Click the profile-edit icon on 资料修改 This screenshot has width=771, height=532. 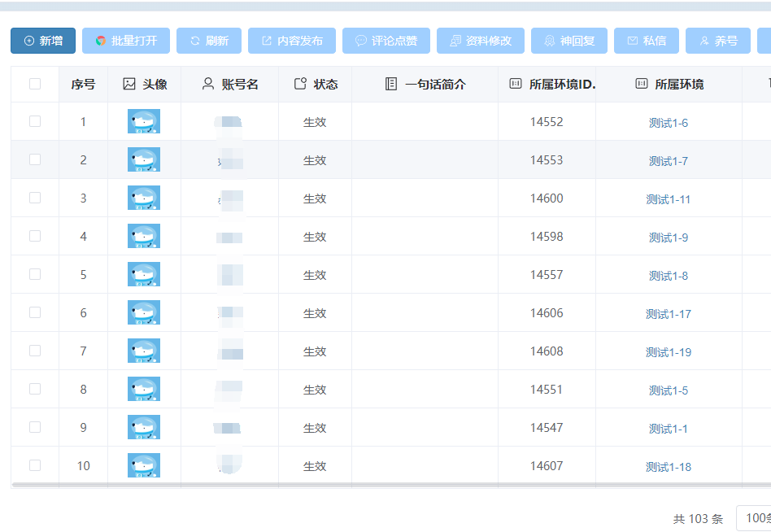[x=454, y=40]
